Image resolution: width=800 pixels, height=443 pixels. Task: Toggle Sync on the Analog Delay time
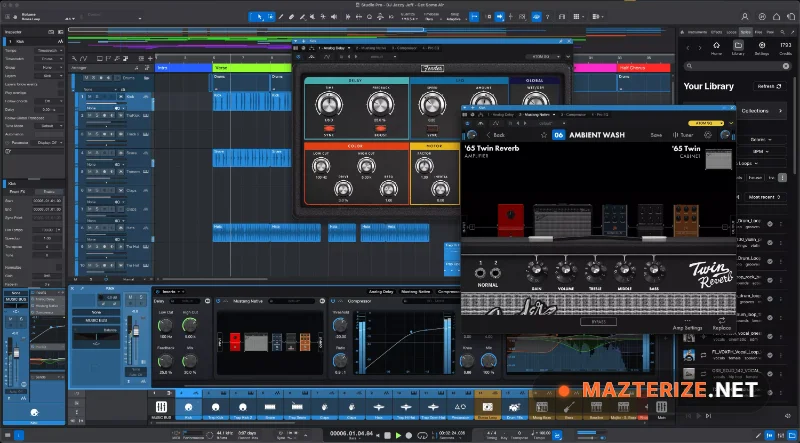[x=329, y=129]
